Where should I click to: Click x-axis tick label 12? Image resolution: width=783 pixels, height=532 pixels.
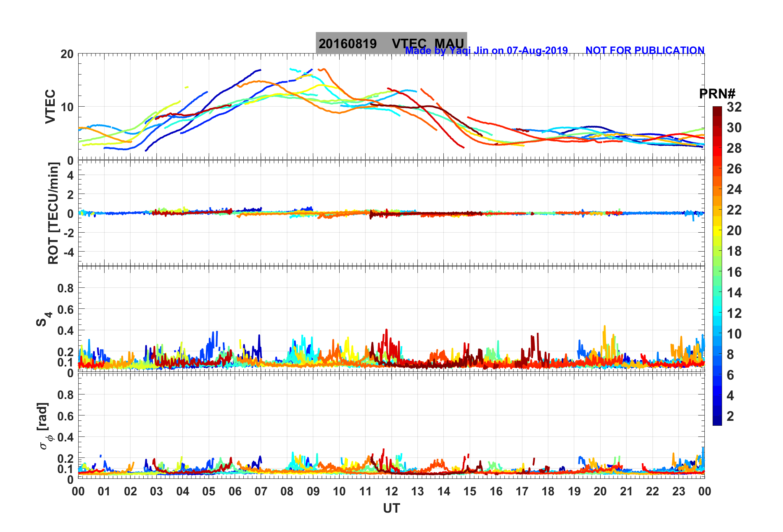coord(391,491)
